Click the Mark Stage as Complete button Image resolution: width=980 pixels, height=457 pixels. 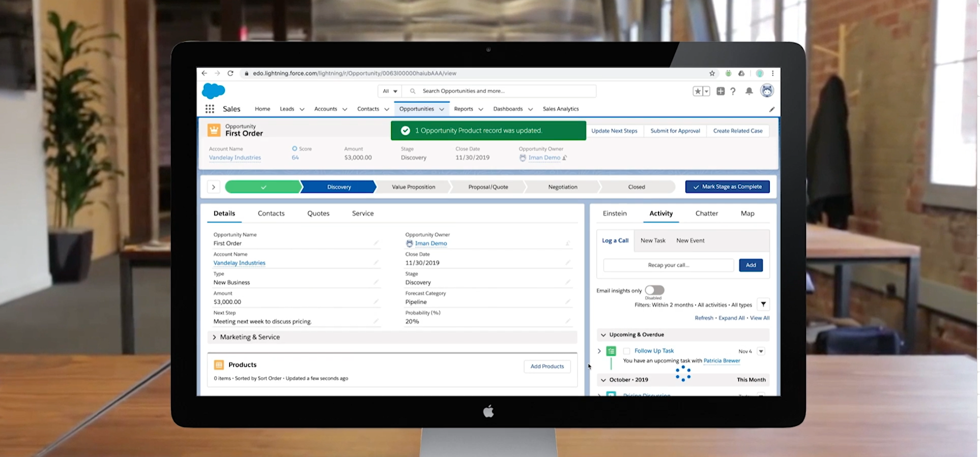coord(727,187)
